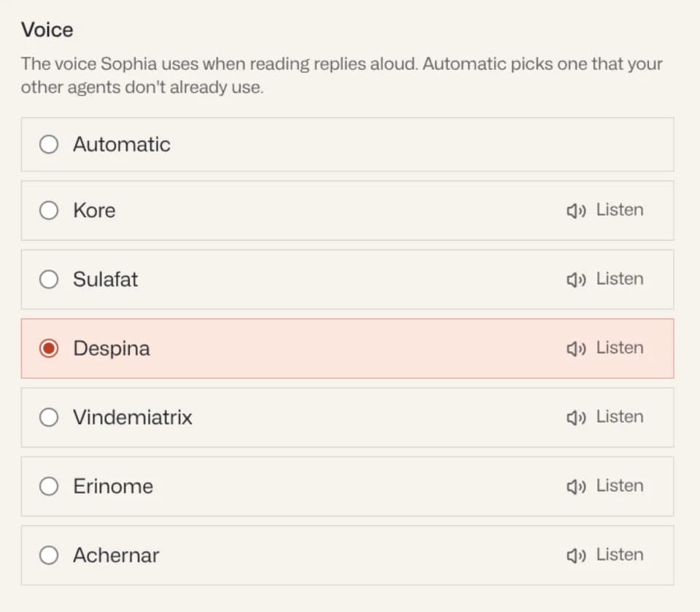Image resolution: width=700 pixels, height=612 pixels.
Task: Pick the Vindemiatrix radio button
Action: coord(49,417)
